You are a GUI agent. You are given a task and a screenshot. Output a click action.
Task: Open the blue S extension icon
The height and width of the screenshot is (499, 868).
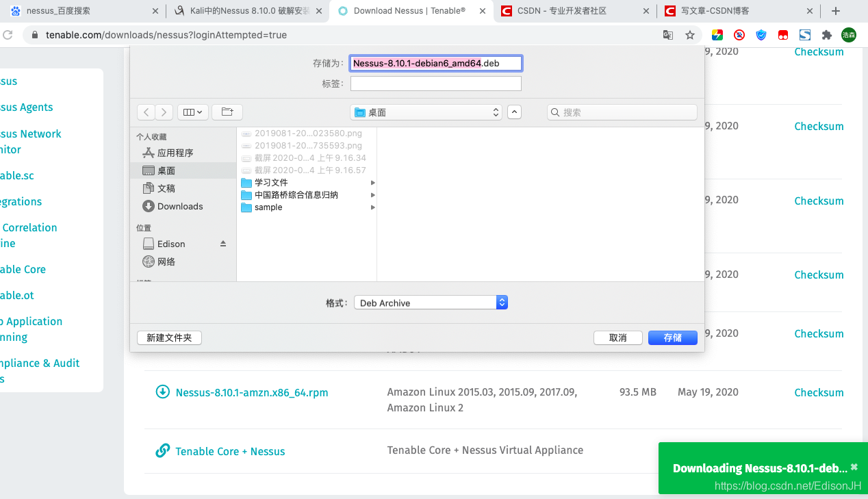click(x=805, y=35)
